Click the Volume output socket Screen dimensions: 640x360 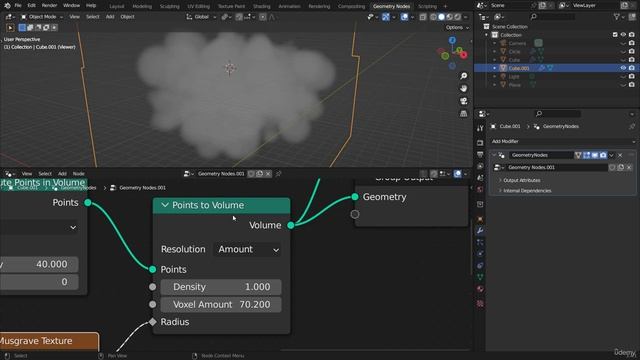[291, 225]
